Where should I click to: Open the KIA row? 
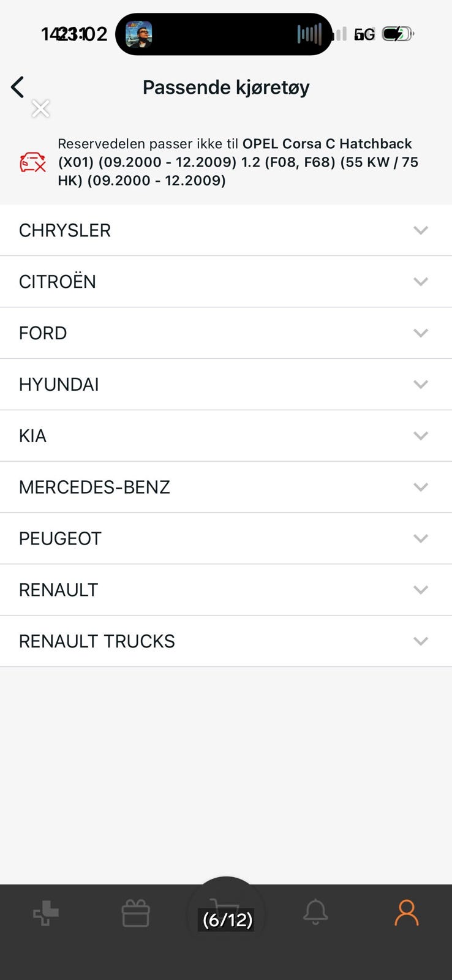225,436
